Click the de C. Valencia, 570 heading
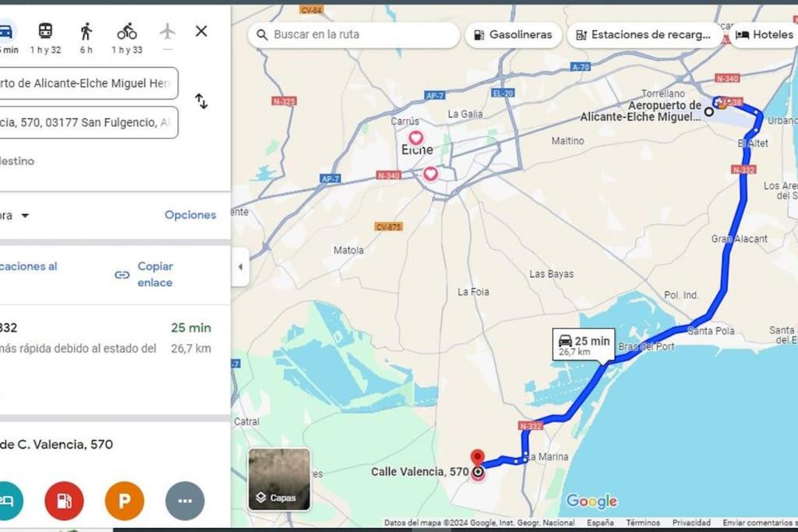Viewport: 798px width, 532px height. (x=56, y=445)
